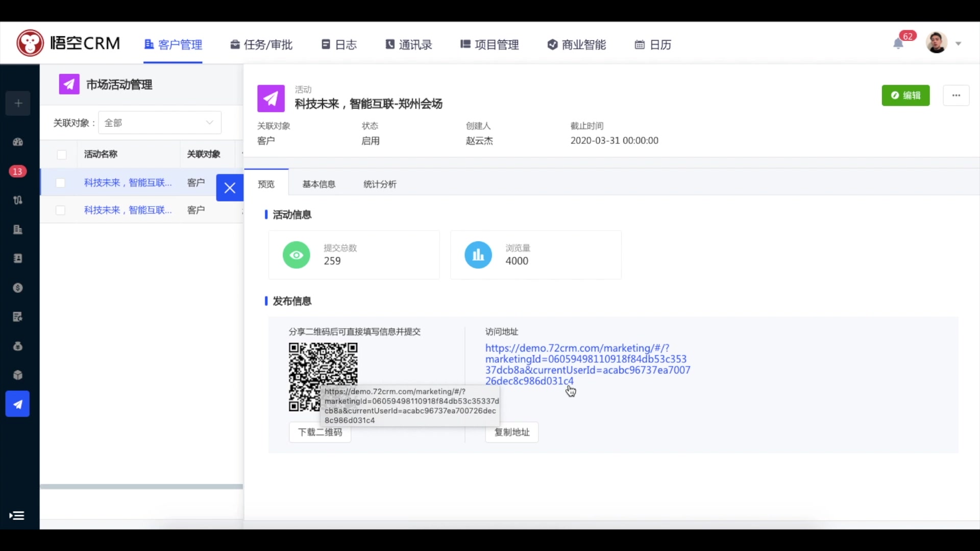Screen dimensions: 980x551
Task: Navigate to 商业智能 module
Action: pyautogui.click(x=575, y=44)
